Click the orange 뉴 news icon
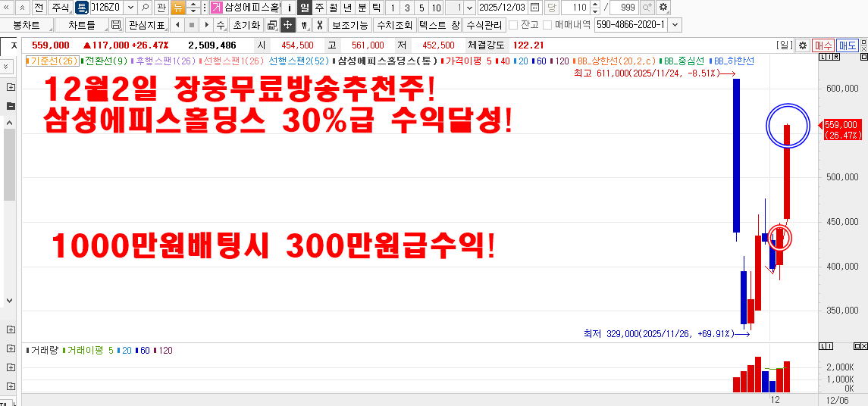Screen dimensions: 868x406 coord(177,8)
